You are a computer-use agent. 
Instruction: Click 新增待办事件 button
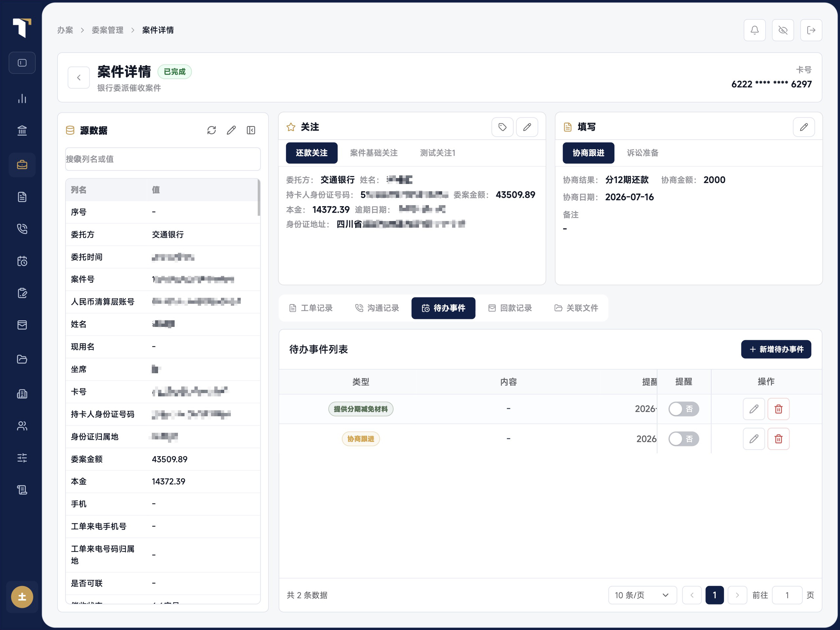coord(776,349)
